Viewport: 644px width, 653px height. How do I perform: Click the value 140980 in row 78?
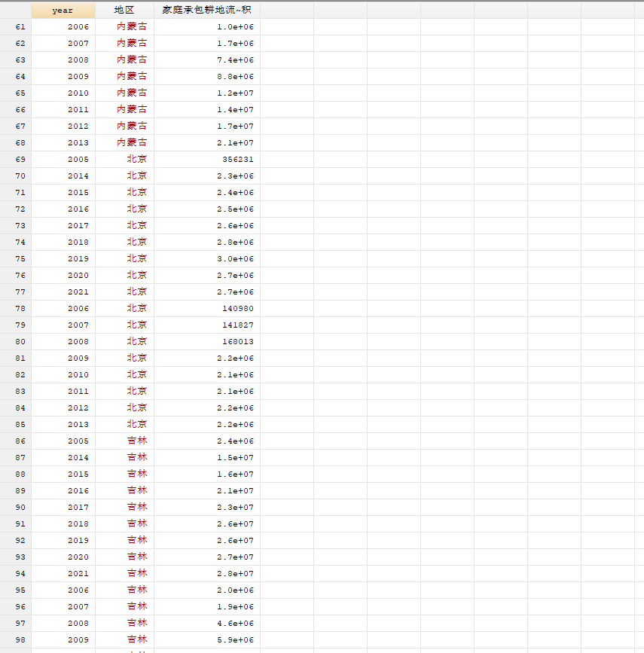point(237,308)
